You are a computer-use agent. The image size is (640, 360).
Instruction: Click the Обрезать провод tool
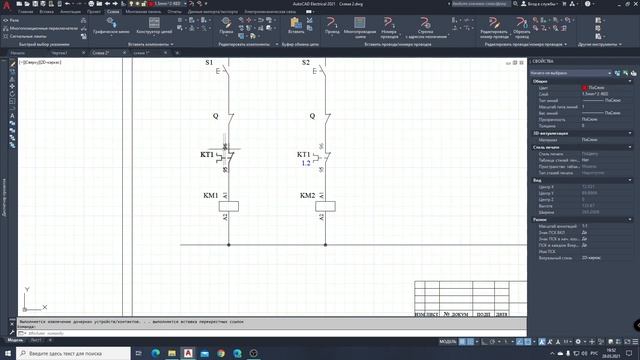(x=521, y=27)
